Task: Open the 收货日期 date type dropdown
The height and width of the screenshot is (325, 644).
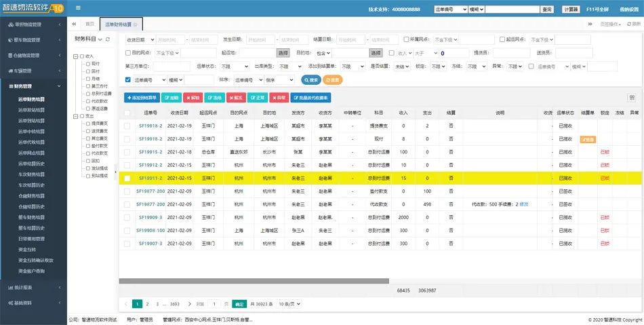Action: pyautogui.click(x=140, y=40)
